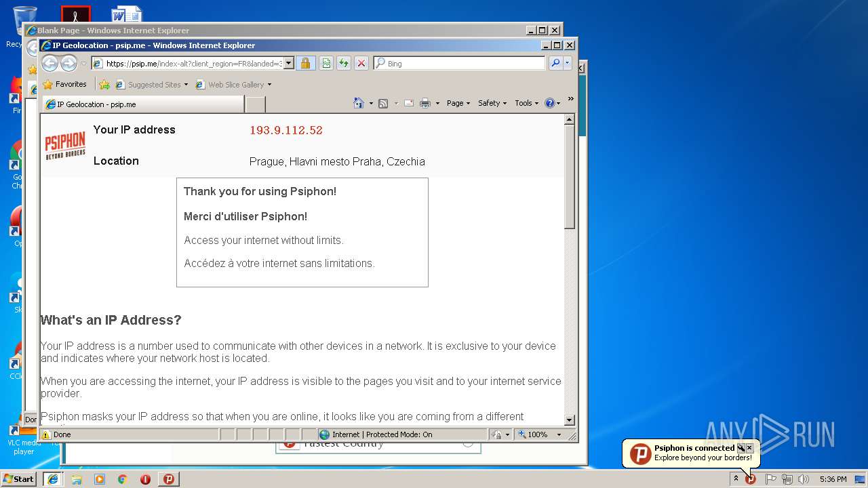Switch to Internet Explorer in taskbar
This screenshot has width=868, height=488.
tap(53, 479)
